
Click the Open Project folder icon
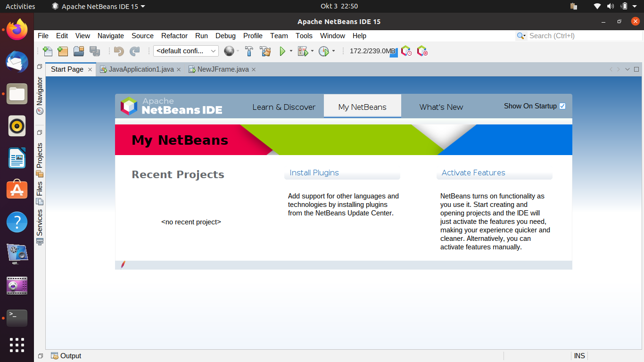tap(79, 51)
